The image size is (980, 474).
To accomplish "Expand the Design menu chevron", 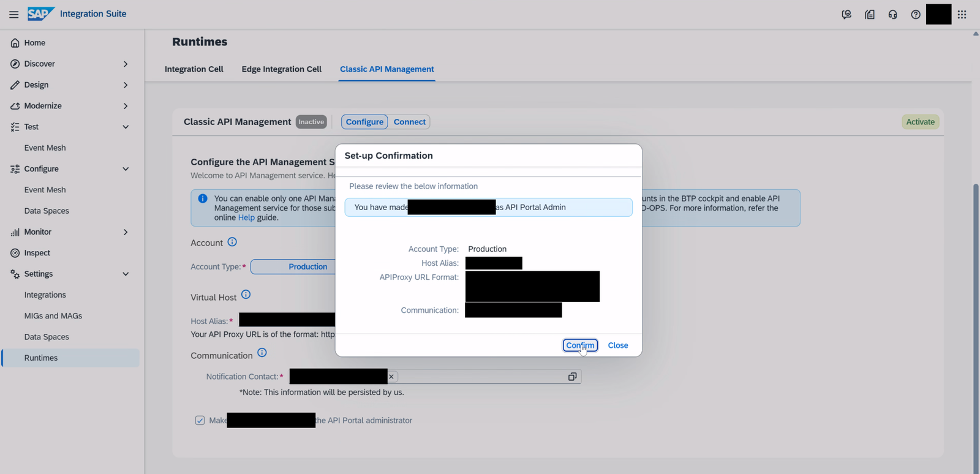I will tap(126, 85).
